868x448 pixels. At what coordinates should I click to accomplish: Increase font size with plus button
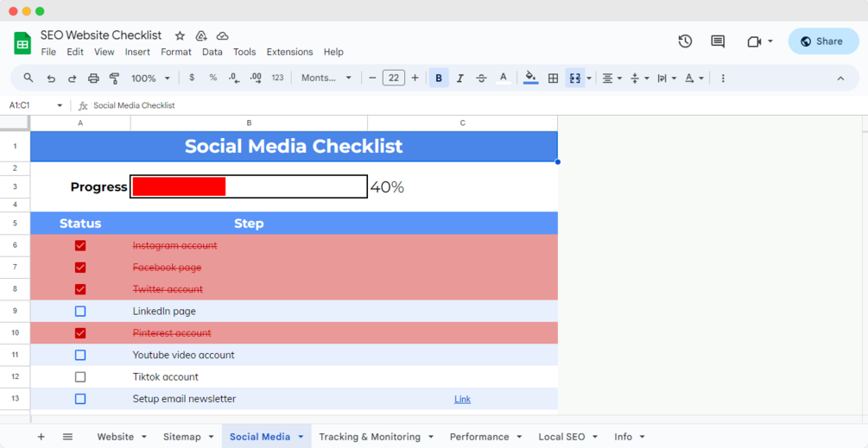coord(415,78)
